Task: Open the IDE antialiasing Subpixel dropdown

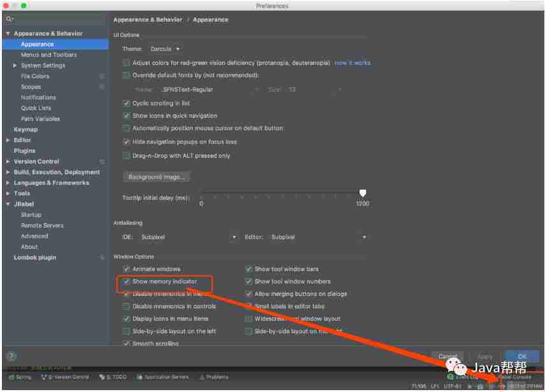Action: point(188,236)
